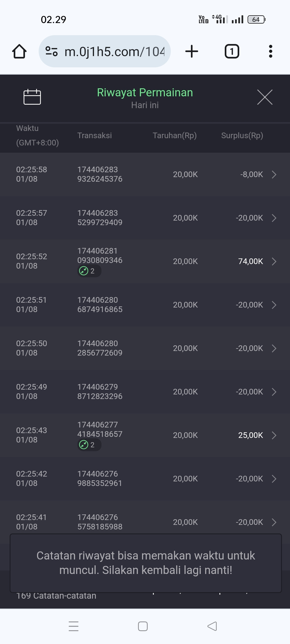Open Android recent apps menu button
290x644 pixels.
[74, 626]
